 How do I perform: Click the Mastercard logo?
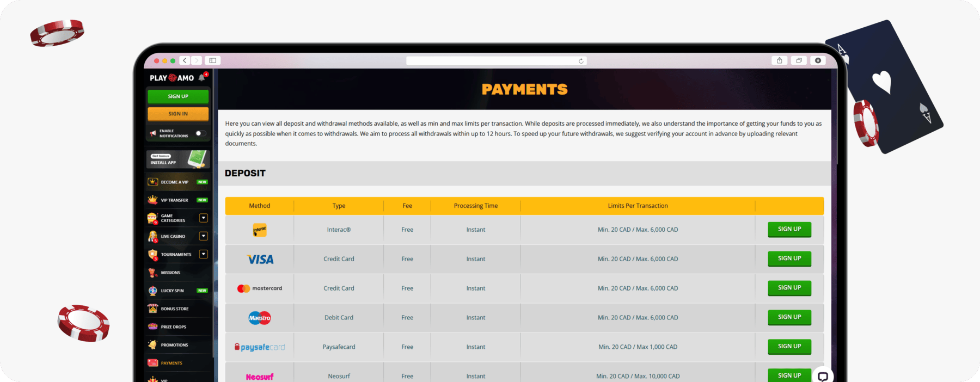click(260, 288)
